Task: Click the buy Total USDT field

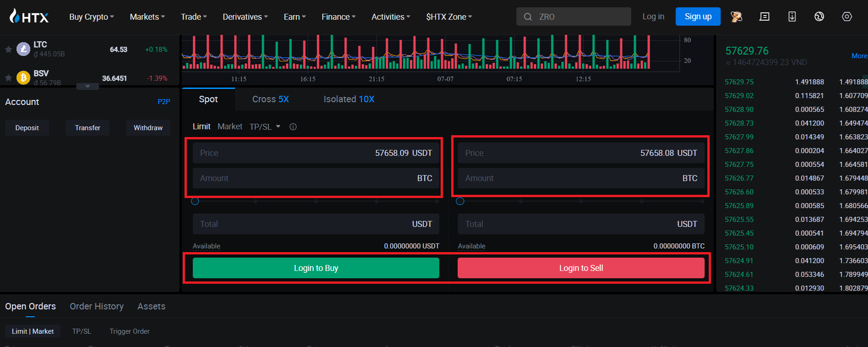Action: point(316,224)
